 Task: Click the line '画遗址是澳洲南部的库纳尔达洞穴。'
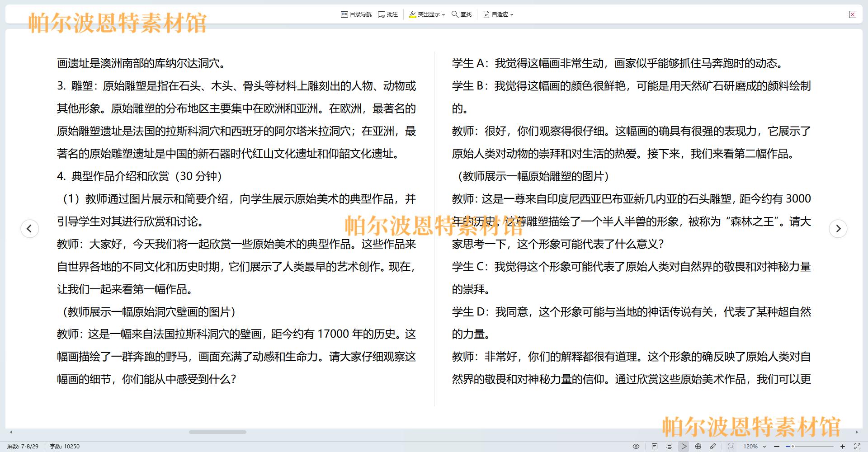click(142, 63)
